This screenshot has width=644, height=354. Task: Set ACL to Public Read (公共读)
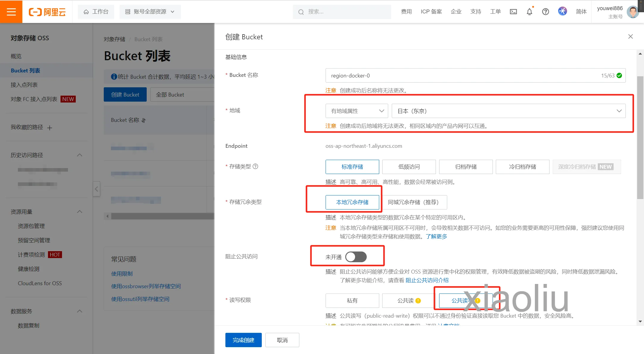[x=409, y=301]
